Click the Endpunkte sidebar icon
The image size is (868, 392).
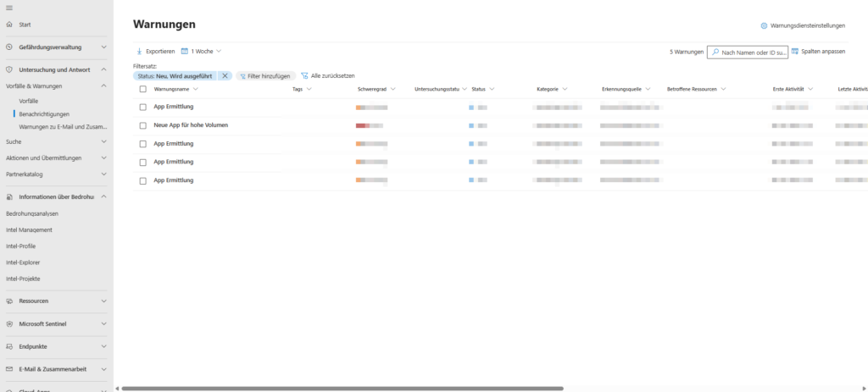point(9,346)
